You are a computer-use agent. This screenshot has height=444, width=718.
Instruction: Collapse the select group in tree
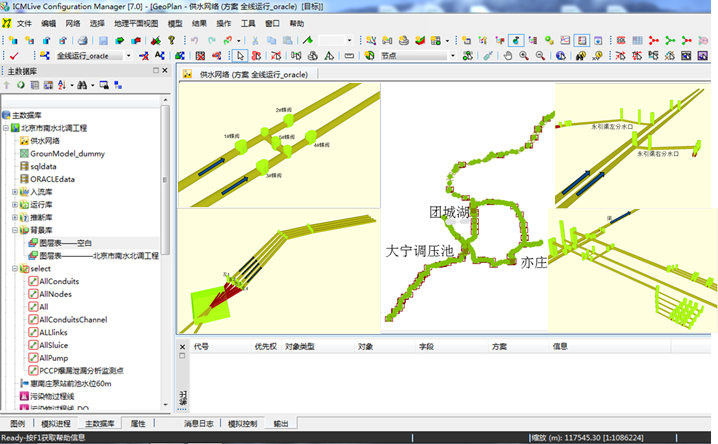(x=14, y=269)
